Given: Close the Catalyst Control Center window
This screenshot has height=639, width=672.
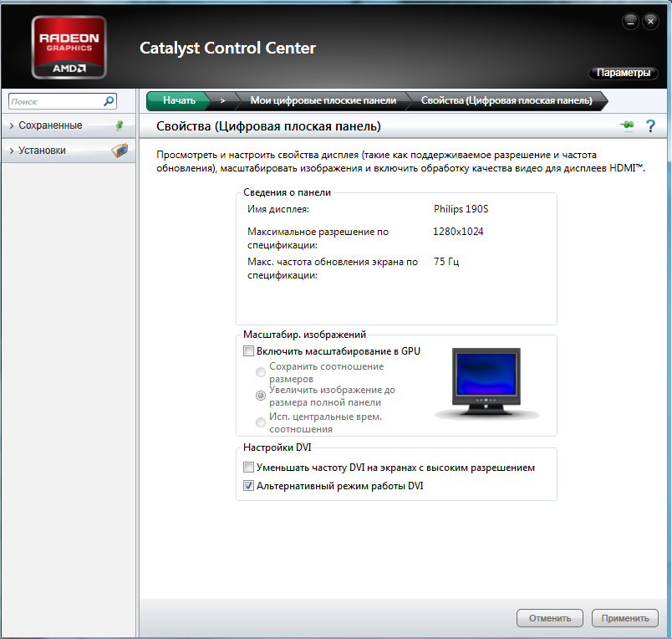Looking at the screenshot, I should [x=650, y=22].
